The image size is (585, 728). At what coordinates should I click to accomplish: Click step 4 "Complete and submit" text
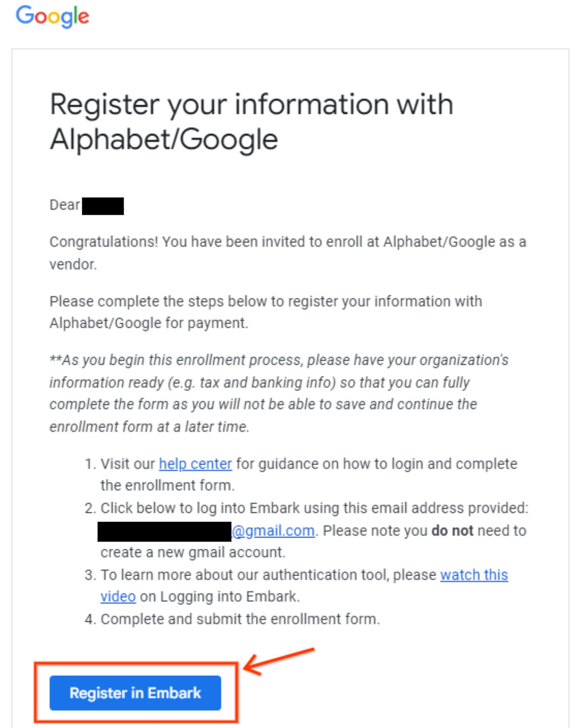240,619
